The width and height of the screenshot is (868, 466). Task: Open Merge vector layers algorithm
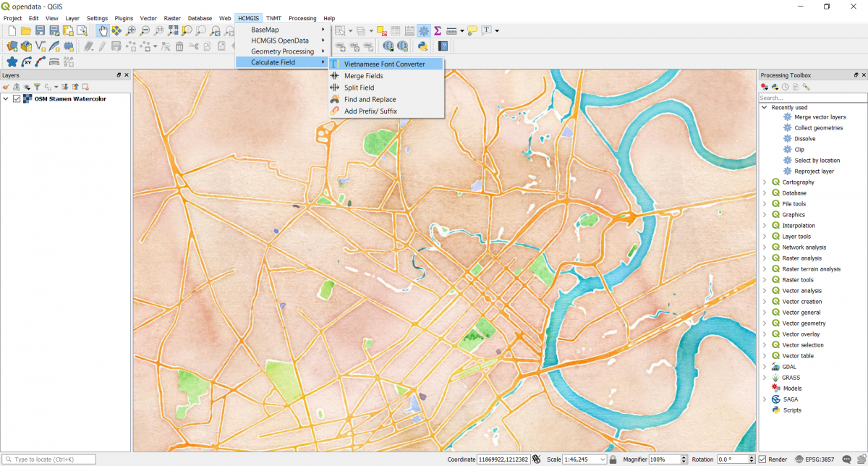820,117
